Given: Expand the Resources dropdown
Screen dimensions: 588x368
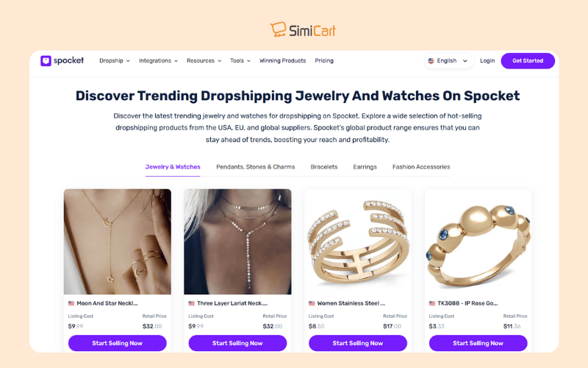Looking at the screenshot, I should tap(204, 61).
